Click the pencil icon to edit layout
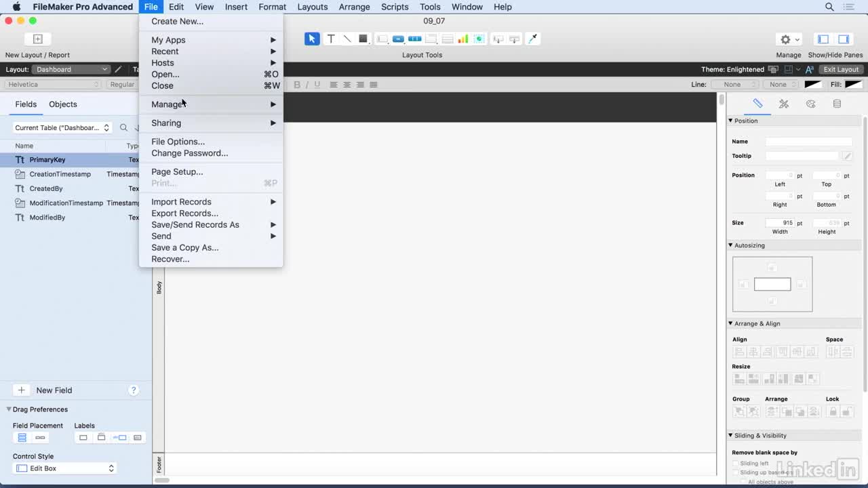This screenshot has height=488, width=868. click(x=119, y=69)
